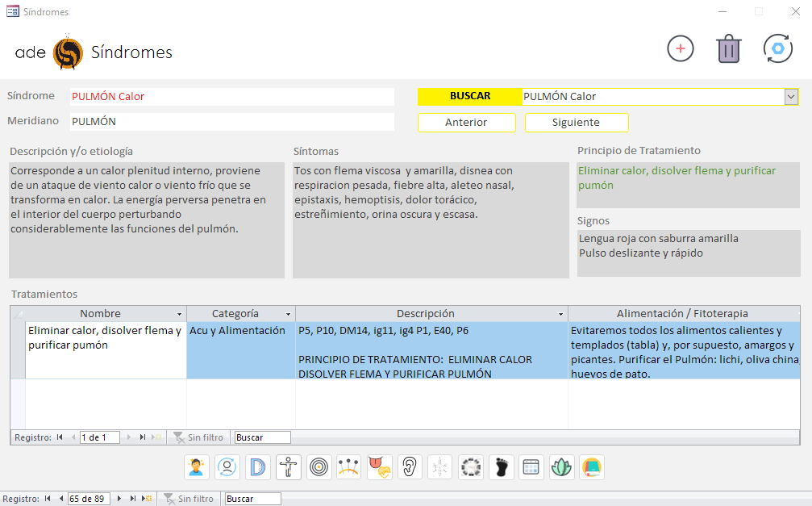Open the Descripción column dropdown arrow

[x=560, y=314]
